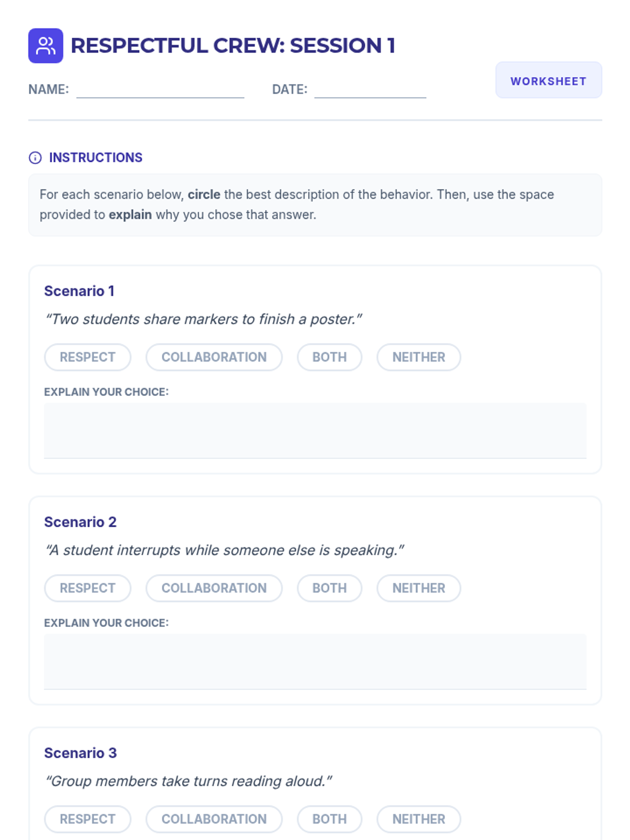Click Scenario 2 explanation text box
The image size is (630, 840).
[315, 661]
